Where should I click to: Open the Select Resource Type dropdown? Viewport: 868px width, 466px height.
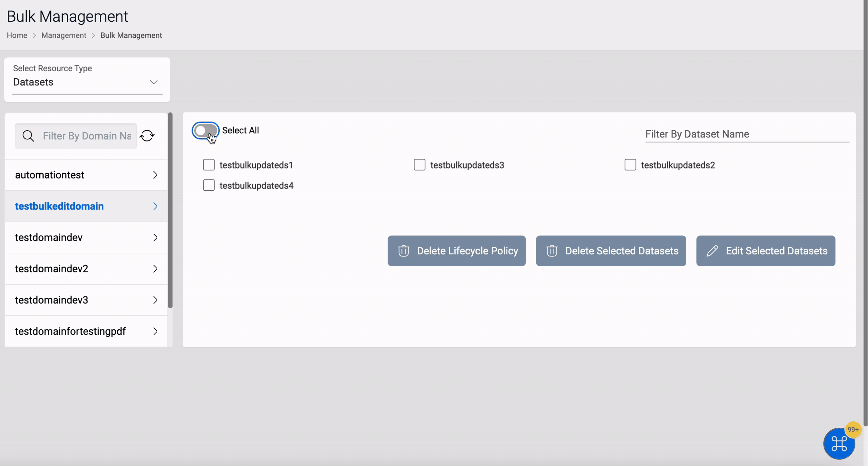click(87, 82)
